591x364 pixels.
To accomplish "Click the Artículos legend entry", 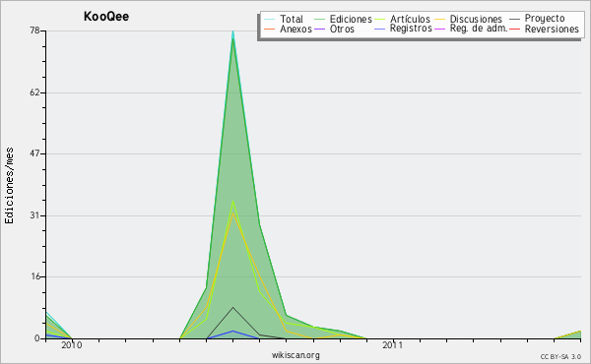I will tap(410, 19).
